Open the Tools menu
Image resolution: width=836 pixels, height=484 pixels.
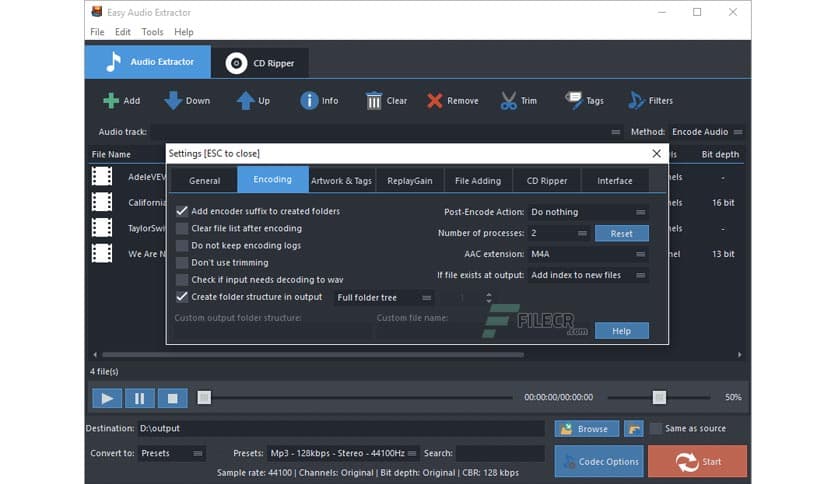tap(152, 32)
